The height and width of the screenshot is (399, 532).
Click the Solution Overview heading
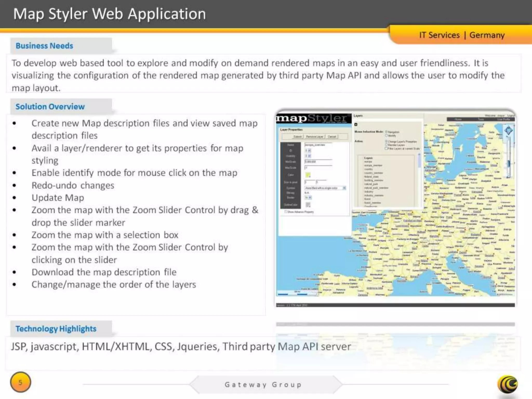coord(50,107)
